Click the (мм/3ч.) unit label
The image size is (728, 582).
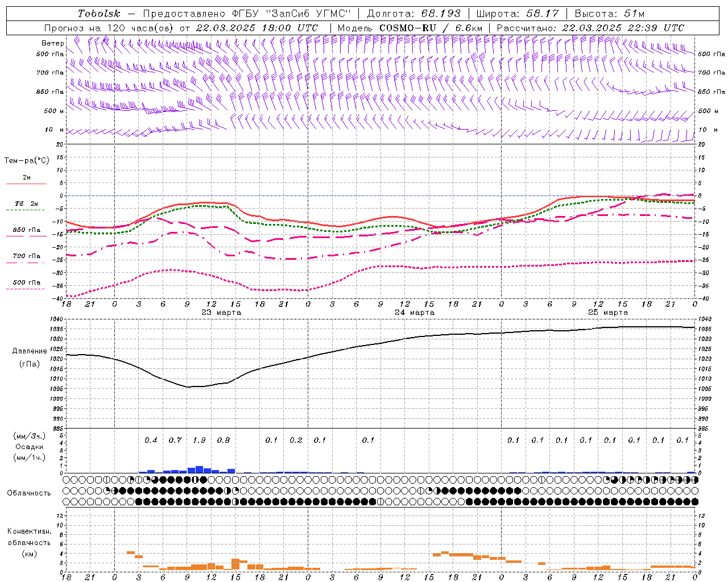pos(30,436)
